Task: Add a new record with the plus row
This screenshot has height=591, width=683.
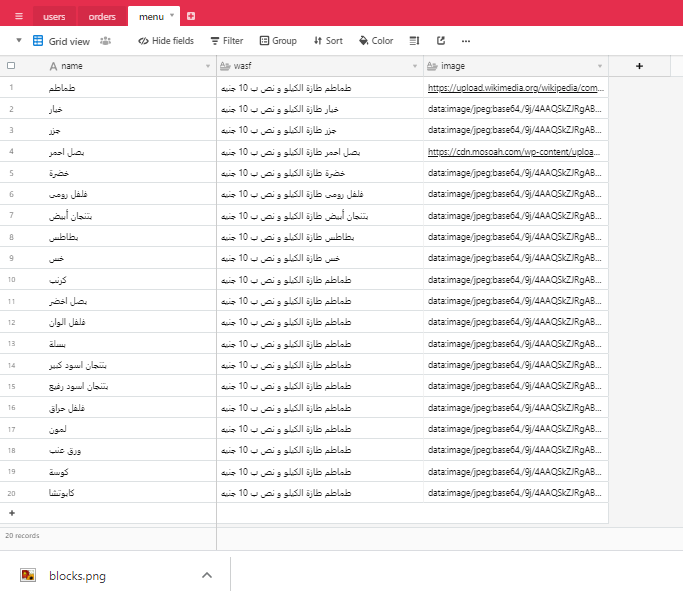Action: coord(12,513)
